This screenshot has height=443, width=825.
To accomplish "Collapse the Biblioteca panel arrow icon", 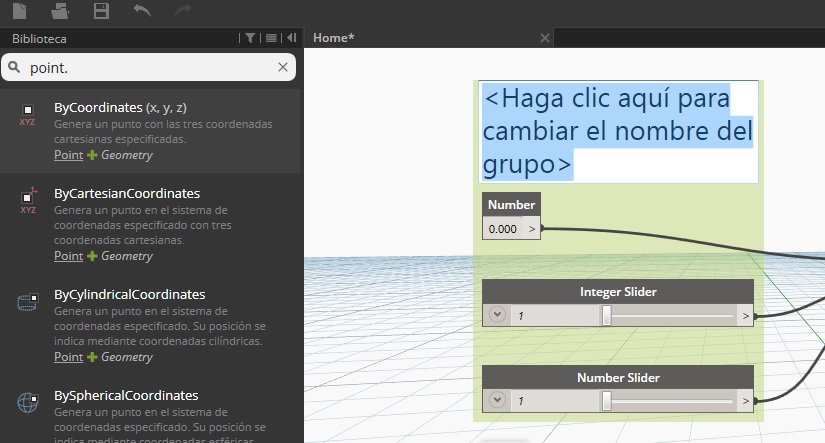I will click(291, 38).
